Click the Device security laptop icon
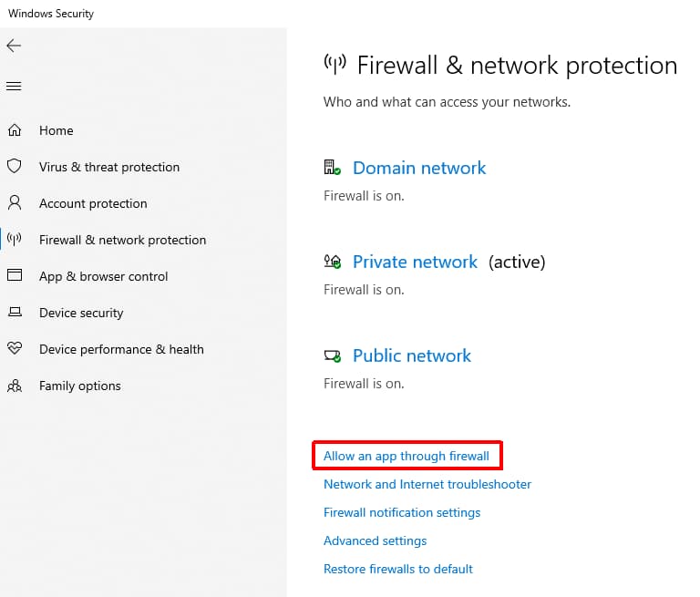 15,313
